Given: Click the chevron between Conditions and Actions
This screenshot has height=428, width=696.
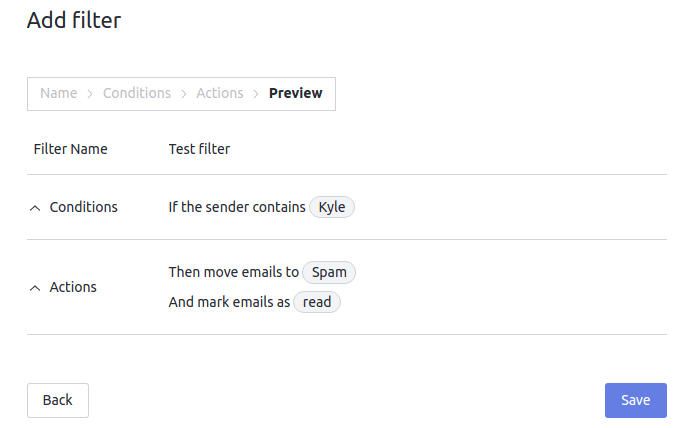Looking at the screenshot, I should (x=184, y=93).
